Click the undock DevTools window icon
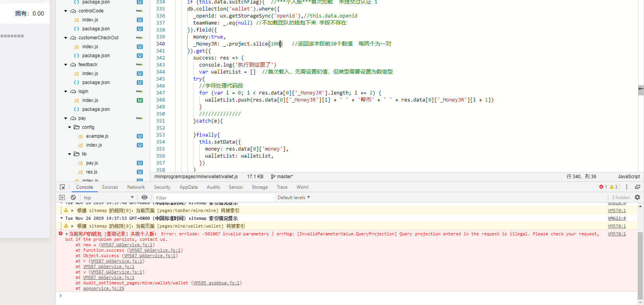The image size is (644, 305). 637,187
